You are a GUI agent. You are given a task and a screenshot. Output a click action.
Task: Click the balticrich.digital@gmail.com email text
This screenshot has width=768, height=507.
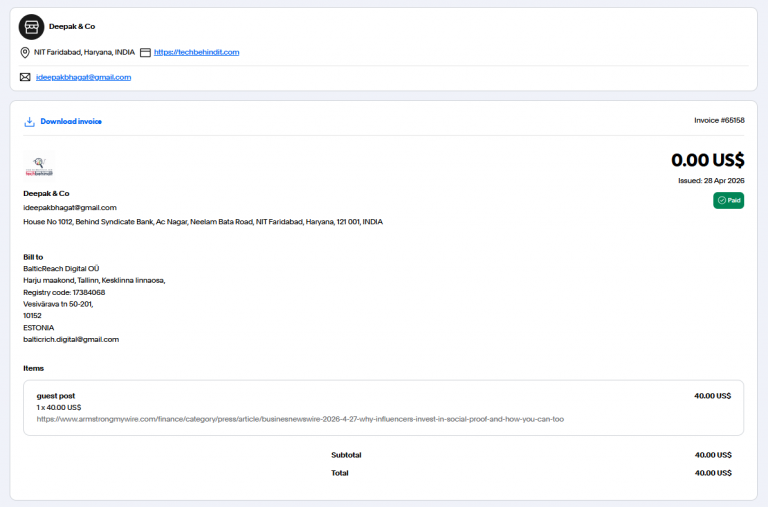71,339
